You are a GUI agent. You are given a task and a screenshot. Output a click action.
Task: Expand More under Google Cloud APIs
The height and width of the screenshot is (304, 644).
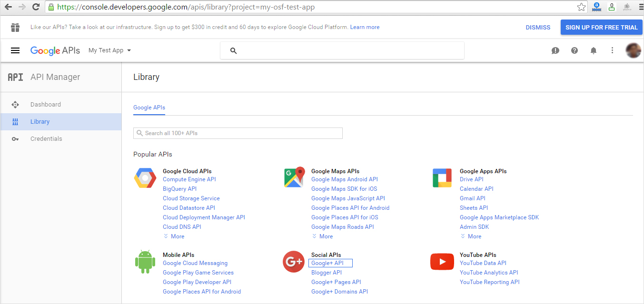pyautogui.click(x=174, y=236)
